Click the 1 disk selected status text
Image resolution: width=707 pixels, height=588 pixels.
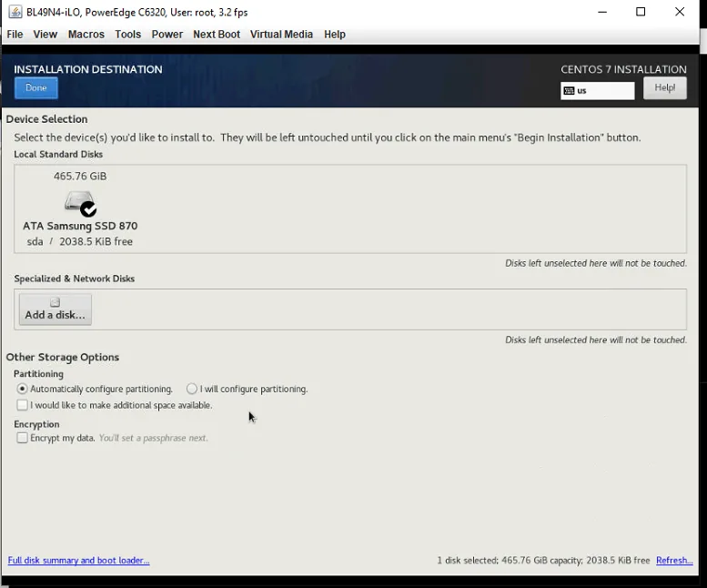coord(543,560)
